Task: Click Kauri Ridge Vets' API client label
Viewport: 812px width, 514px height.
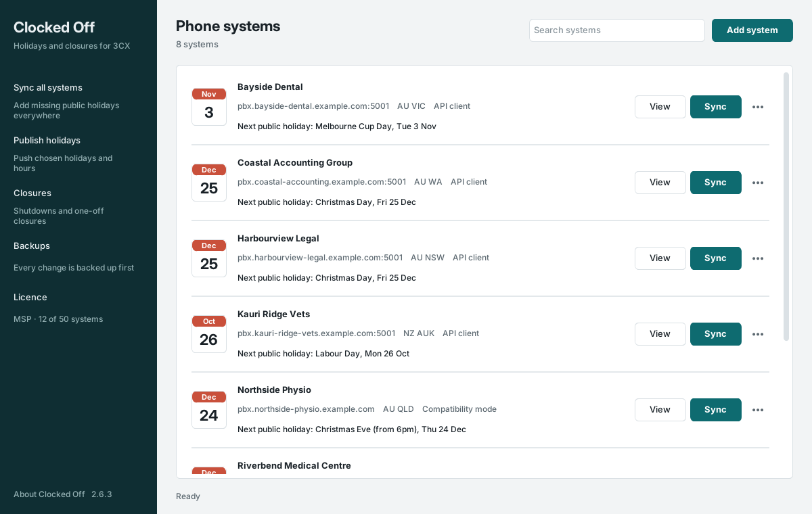Action: 461,333
